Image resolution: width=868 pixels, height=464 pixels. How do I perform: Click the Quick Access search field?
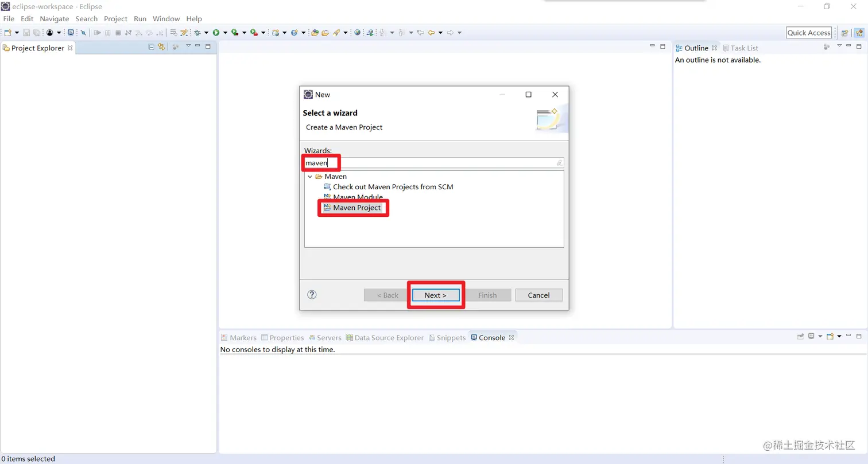[x=809, y=33]
